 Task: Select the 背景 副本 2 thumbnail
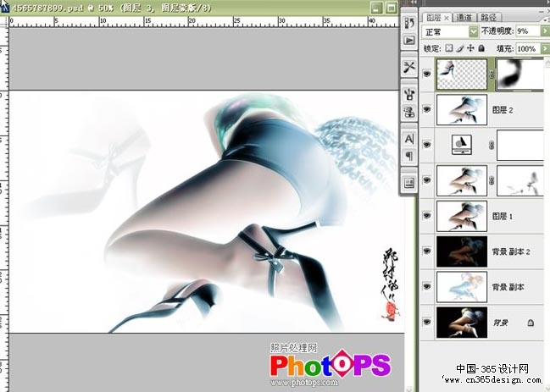[x=462, y=251]
